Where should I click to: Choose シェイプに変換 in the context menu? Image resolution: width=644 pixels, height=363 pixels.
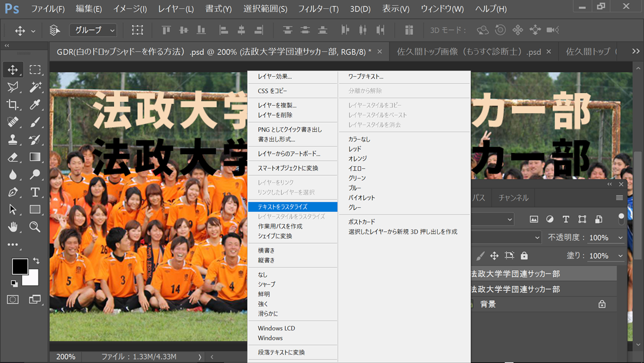click(x=293, y=236)
